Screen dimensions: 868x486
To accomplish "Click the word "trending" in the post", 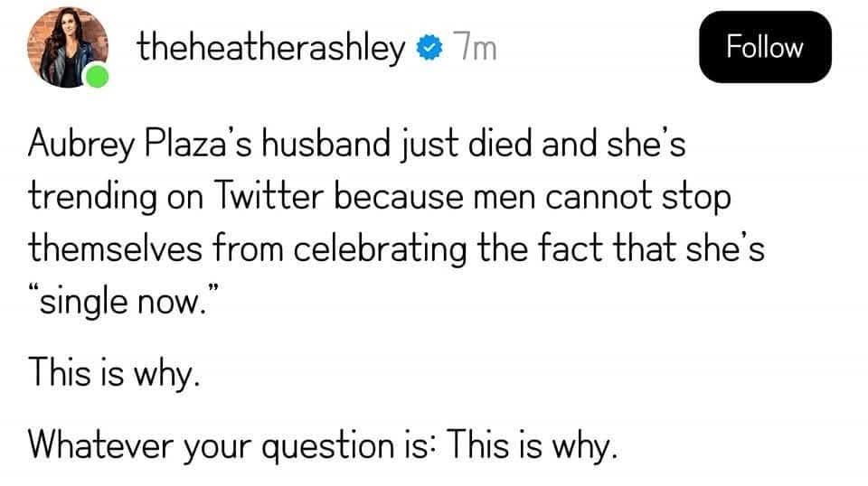I will 92,198.
